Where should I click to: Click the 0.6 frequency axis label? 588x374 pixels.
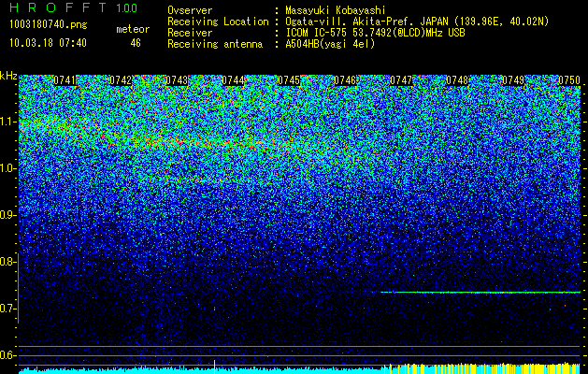click(7, 355)
